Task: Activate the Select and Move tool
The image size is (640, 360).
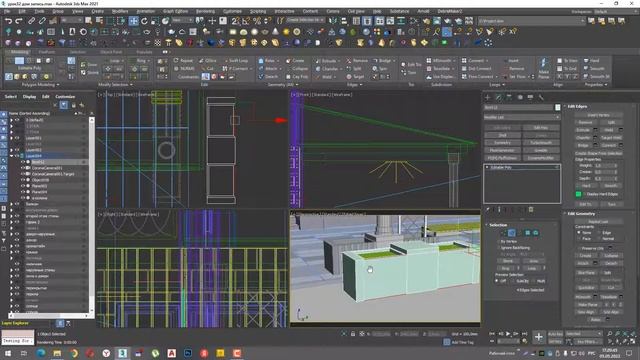Action: click(133, 20)
